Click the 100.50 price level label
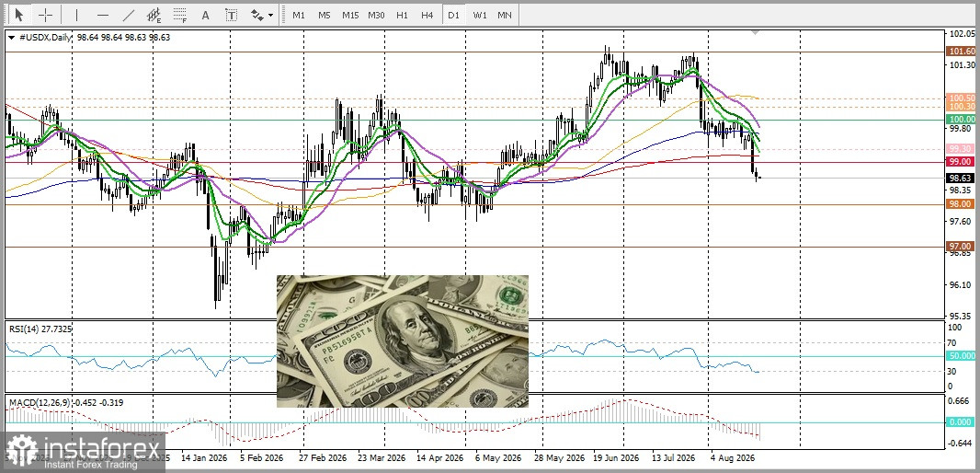The image size is (980, 473). point(962,98)
